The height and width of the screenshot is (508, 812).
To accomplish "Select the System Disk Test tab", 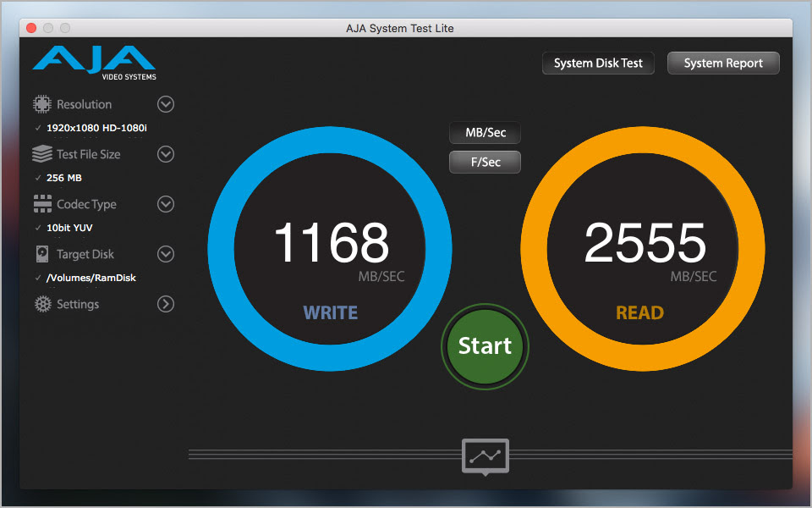I will tap(598, 63).
